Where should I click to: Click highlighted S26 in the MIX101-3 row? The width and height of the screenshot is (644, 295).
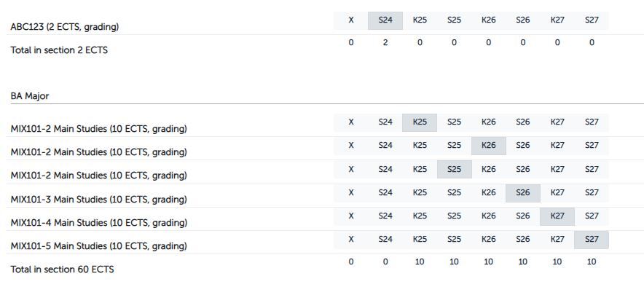point(523,193)
